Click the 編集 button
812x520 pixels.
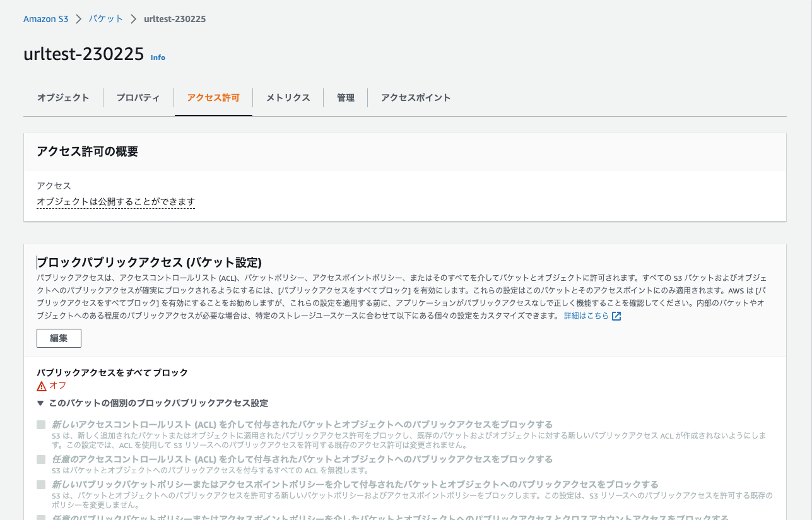point(58,338)
